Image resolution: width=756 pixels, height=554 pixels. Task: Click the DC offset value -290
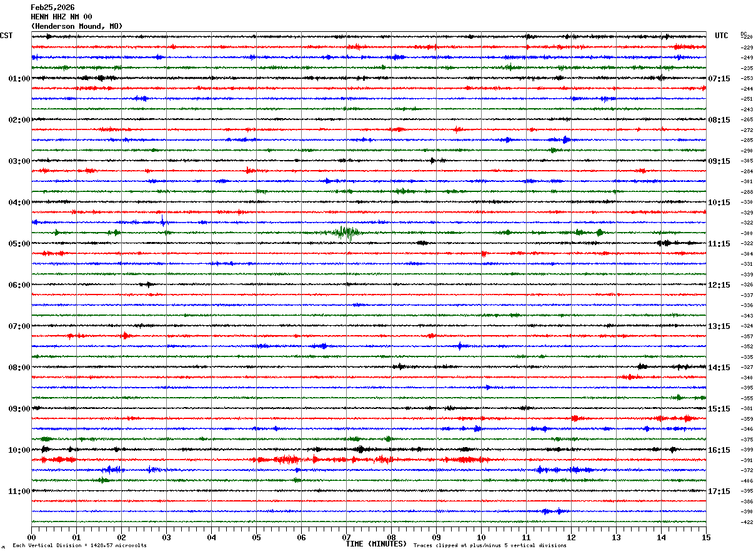(x=747, y=151)
